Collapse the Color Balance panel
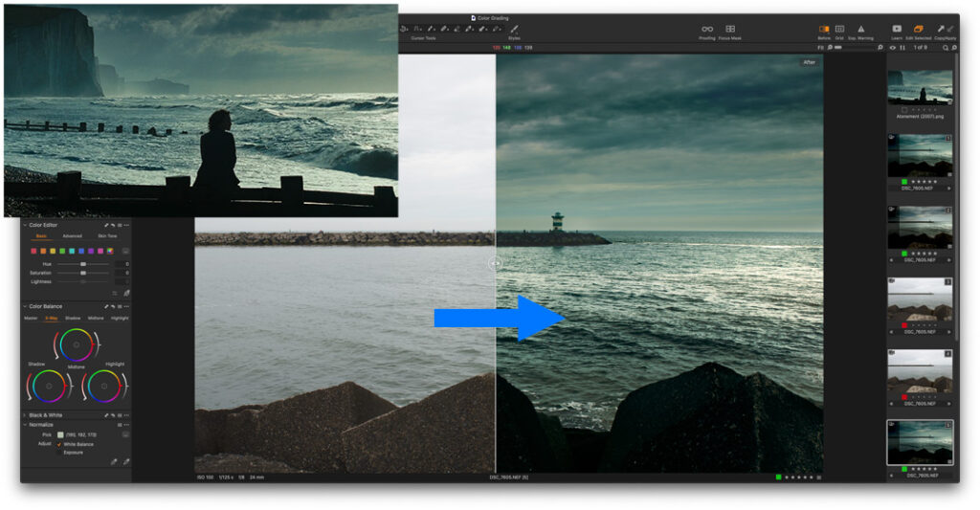This screenshot has height=510, width=980. (25, 306)
